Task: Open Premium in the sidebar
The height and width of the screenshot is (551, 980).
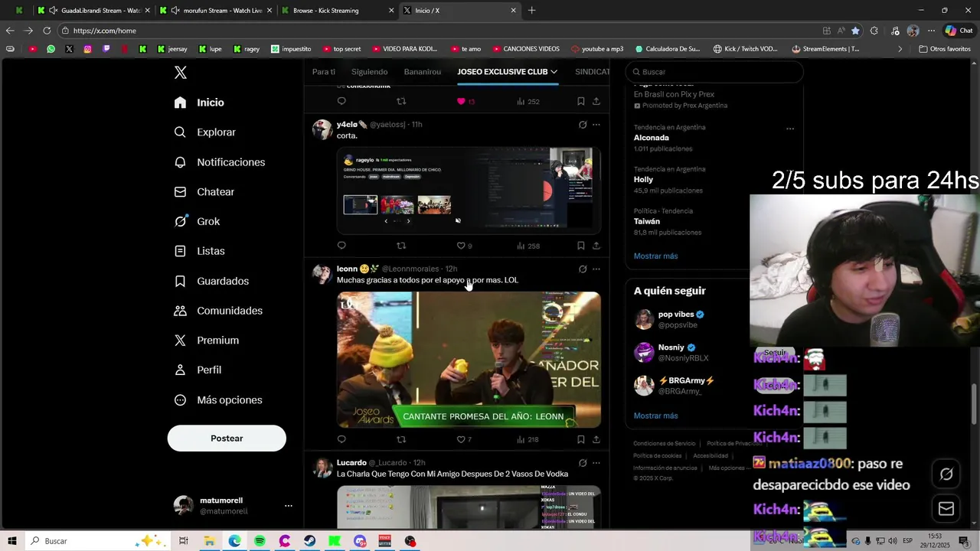Action: tap(206, 341)
